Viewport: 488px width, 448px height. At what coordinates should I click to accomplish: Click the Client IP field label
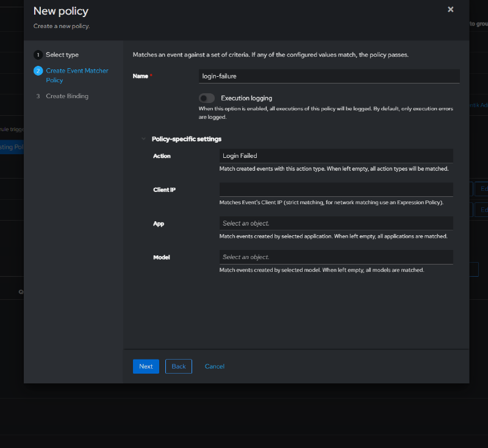(x=164, y=190)
